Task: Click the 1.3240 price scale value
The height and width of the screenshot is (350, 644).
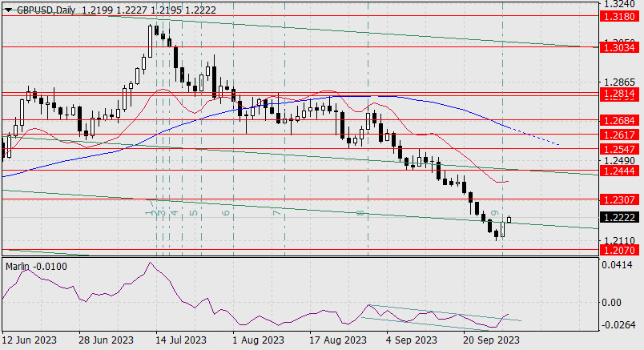Action: click(x=619, y=4)
